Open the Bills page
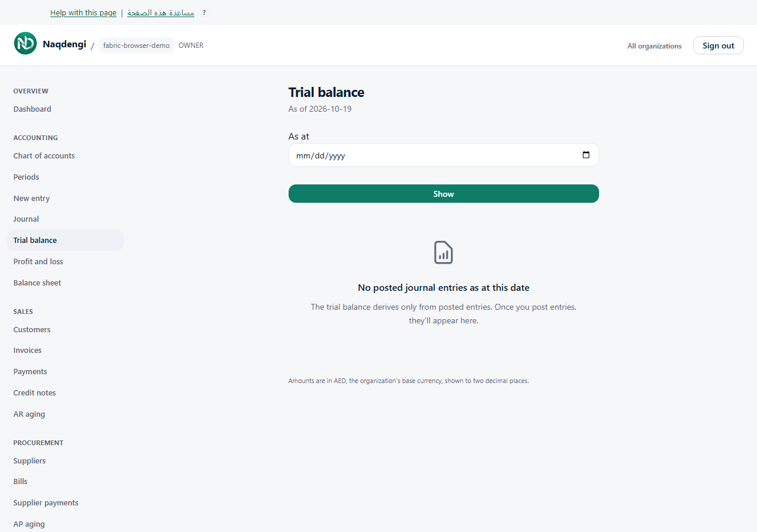 [21, 481]
